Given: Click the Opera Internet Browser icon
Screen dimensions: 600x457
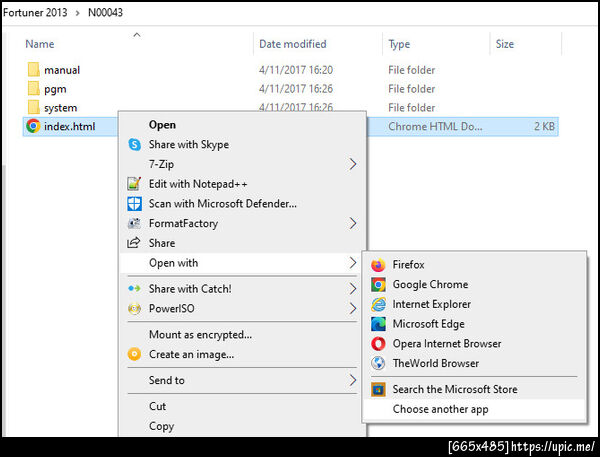Looking at the screenshot, I should pyautogui.click(x=378, y=344).
